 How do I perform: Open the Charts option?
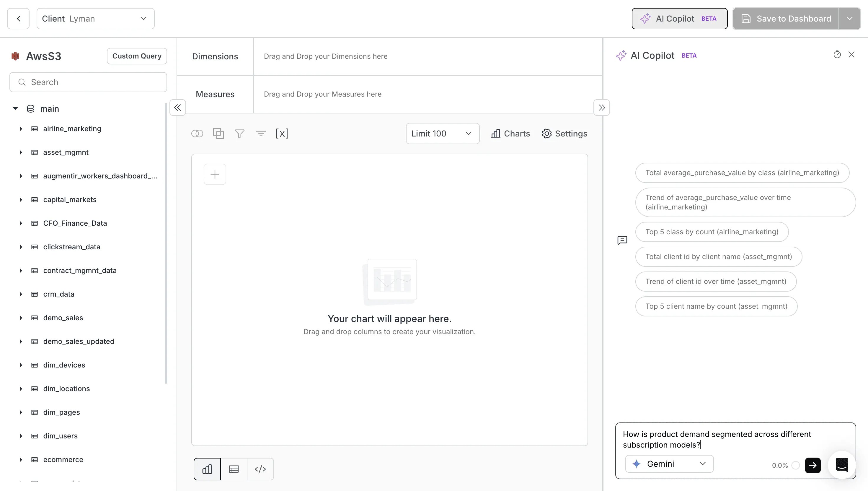(x=510, y=134)
